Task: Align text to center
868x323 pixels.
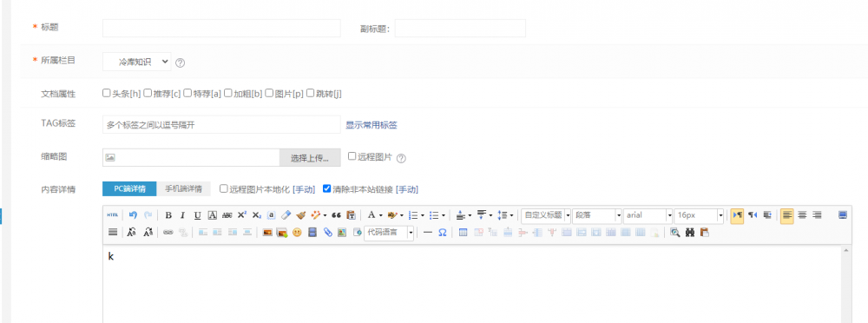Action: click(802, 215)
